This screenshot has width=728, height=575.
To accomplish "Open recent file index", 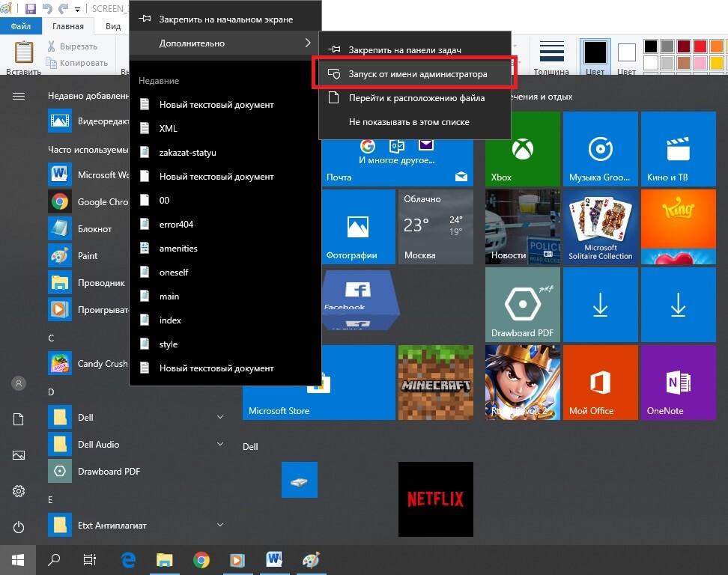I will pyautogui.click(x=225, y=320).
